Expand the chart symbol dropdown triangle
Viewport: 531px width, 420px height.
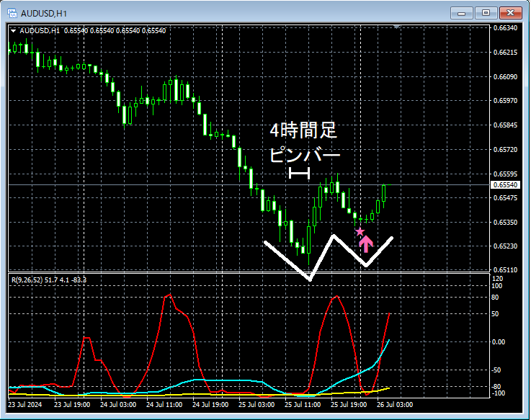coord(13,31)
